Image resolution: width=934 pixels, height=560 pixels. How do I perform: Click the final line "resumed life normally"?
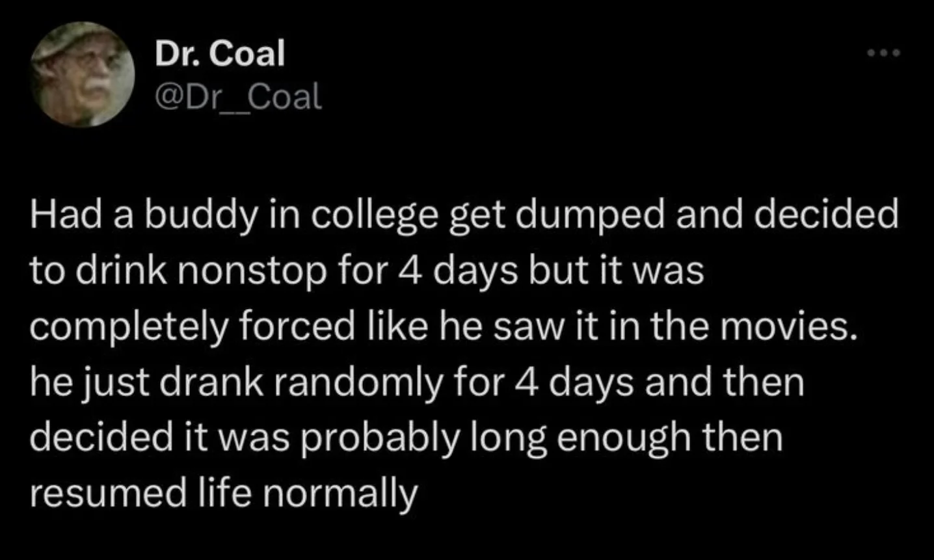222,492
